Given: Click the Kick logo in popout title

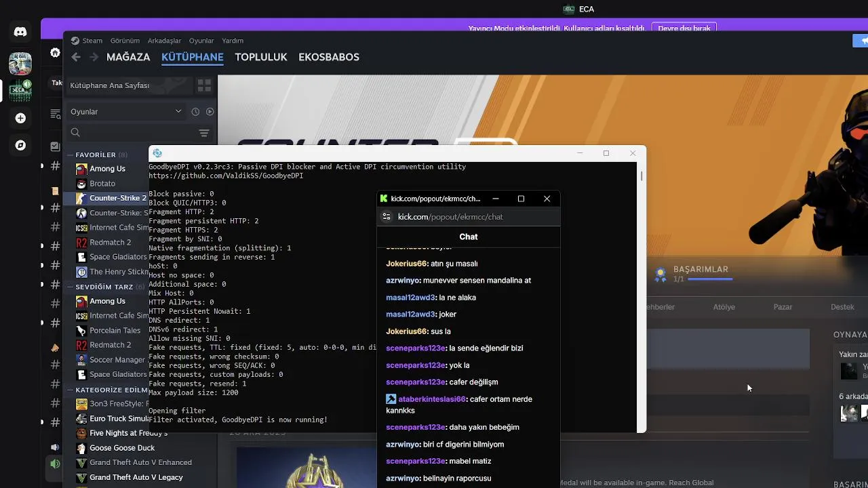Looking at the screenshot, I should point(384,199).
